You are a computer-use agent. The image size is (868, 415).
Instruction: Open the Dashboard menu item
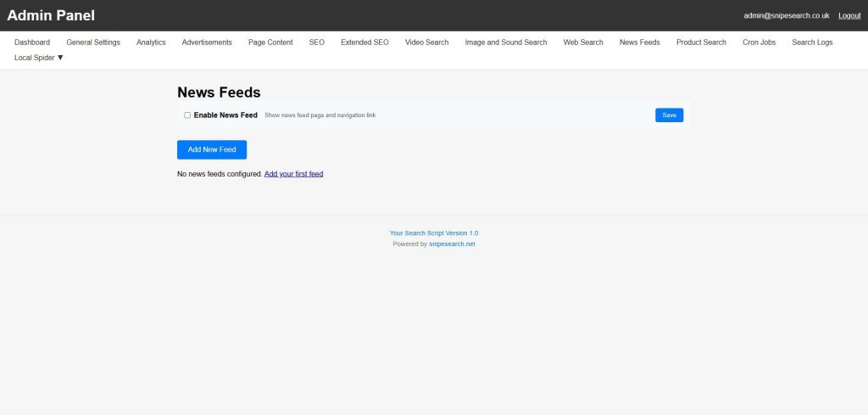[x=32, y=42]
